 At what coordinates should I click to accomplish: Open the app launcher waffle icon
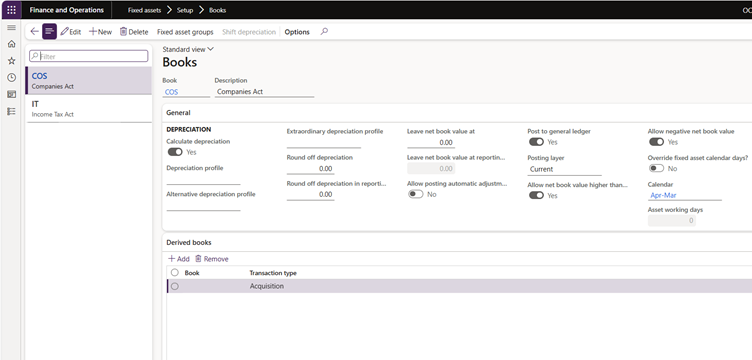click(x=12, y=10)
